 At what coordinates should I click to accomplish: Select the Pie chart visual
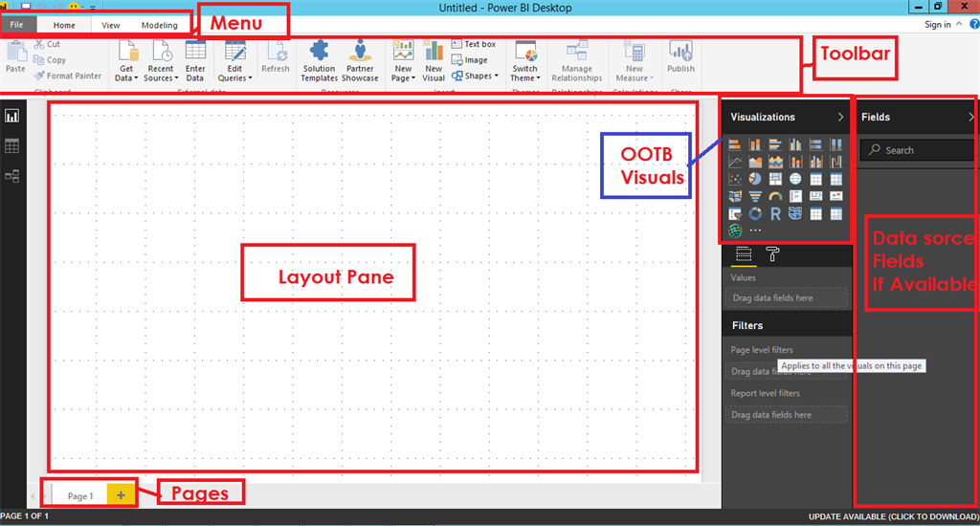(x=755, y=179)
